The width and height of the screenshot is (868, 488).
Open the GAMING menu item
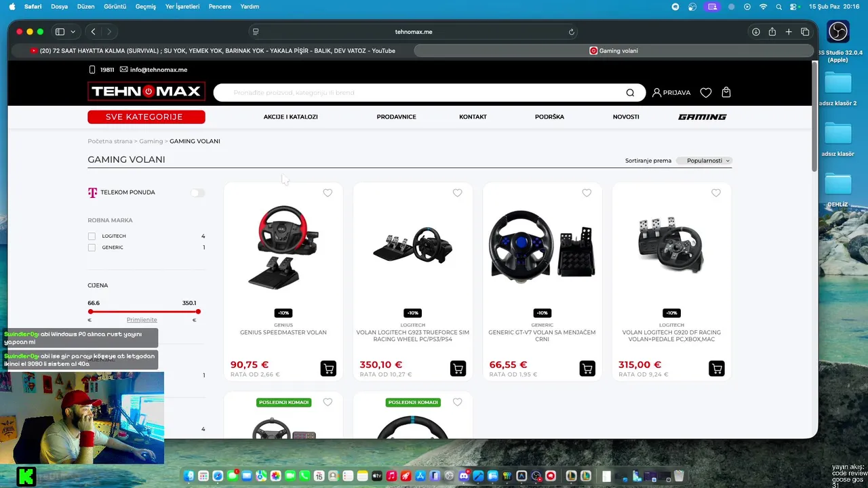[702, 117]
